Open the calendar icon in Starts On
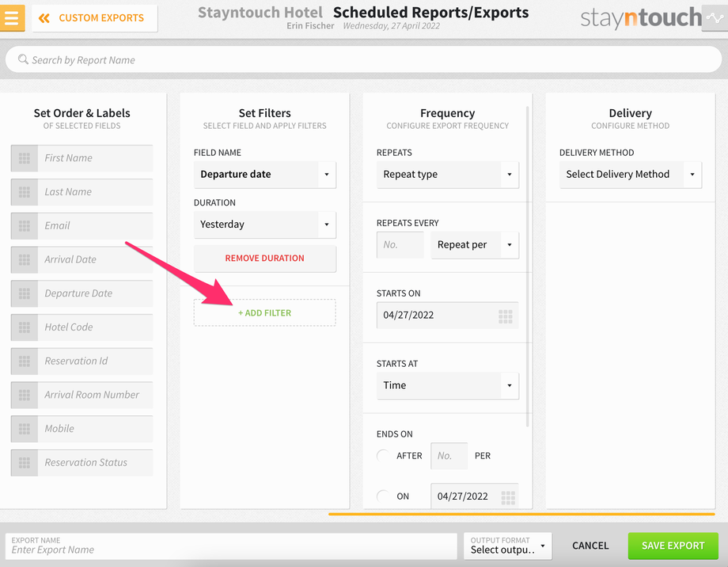 click(505, 316)
